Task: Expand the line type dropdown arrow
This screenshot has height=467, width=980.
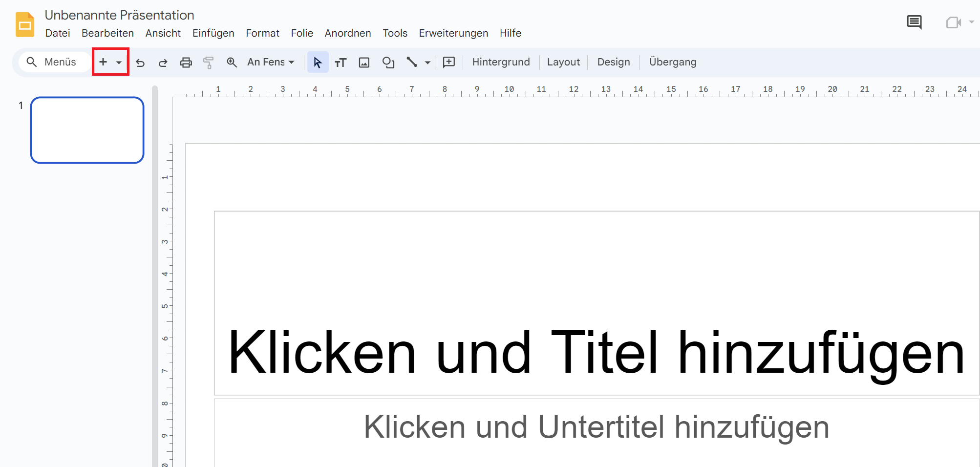Action: tap(427, 63)
